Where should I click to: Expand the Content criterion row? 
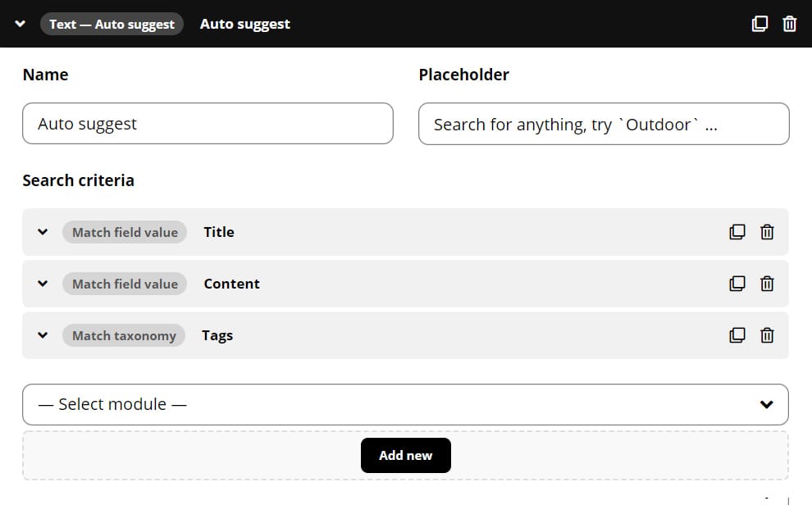point(43,284)
